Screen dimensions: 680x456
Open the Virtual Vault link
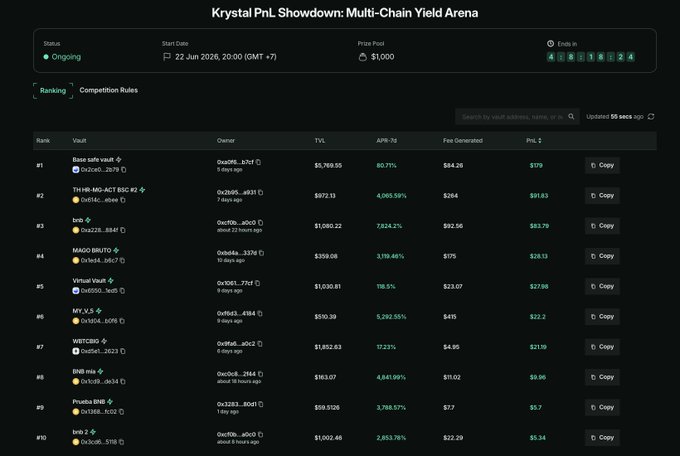pyautogui.click(x=89, y=281)
